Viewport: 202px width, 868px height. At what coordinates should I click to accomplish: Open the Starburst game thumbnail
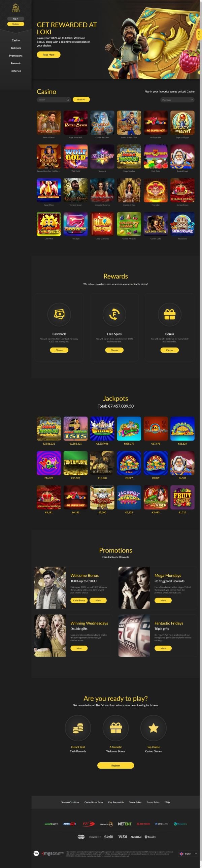pos(102,157)
